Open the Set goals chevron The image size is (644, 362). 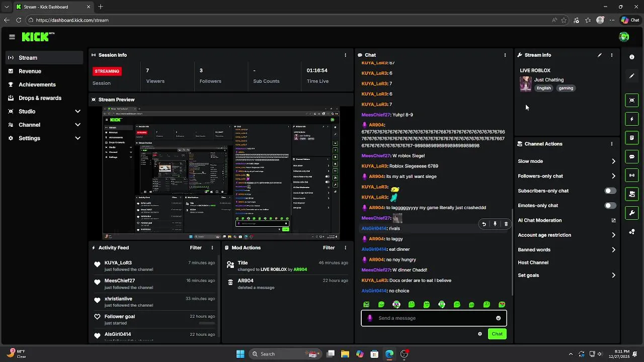pyautogui.click(x=613, y=276)
